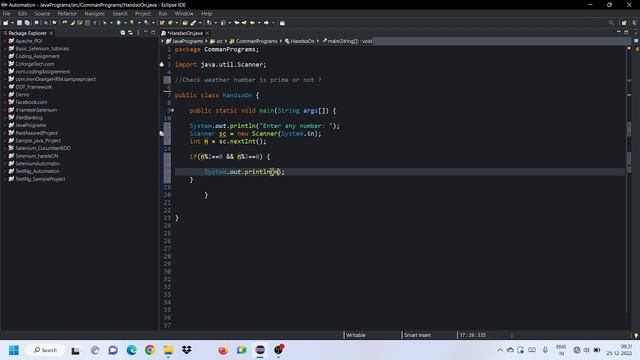
Task: Open the Source menu
Action: (42, 13)
